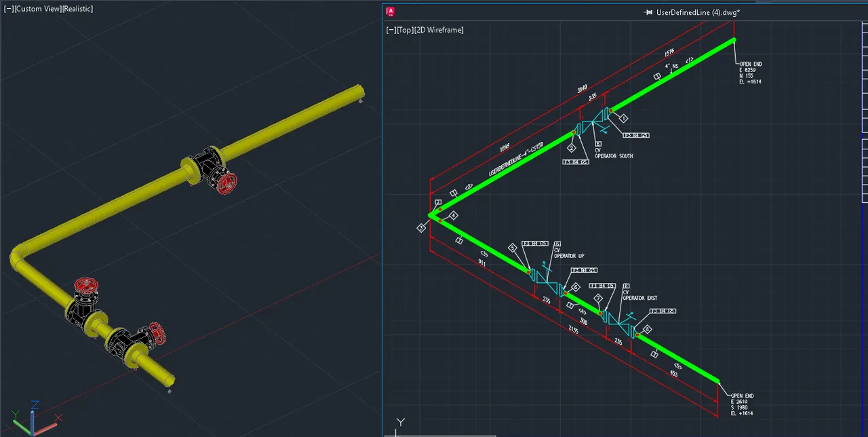Select the upright red handwheel valve near elbow
The width and height of the screenshot is (868, 437).
tap(85, 285)
